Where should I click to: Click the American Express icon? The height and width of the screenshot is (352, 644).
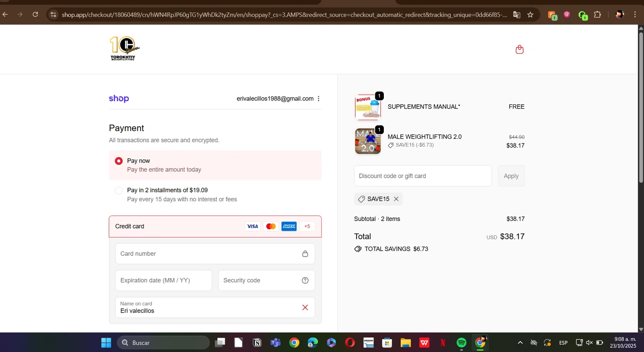point(289,226)
